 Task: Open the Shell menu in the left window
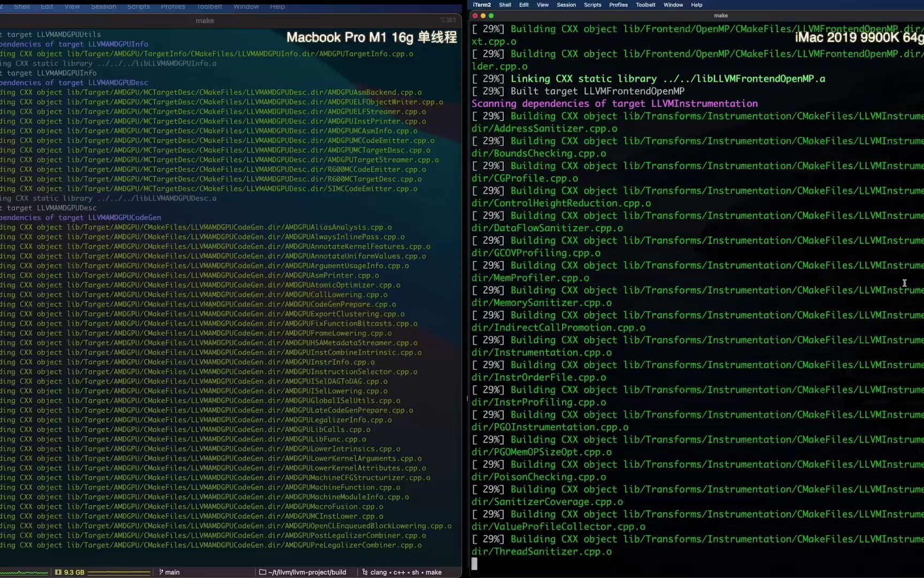coord(21,6)
